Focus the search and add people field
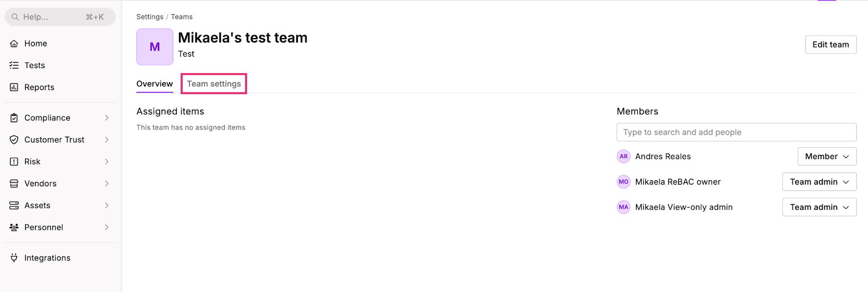Screen dimensions: 868x292 coord(737,132)
